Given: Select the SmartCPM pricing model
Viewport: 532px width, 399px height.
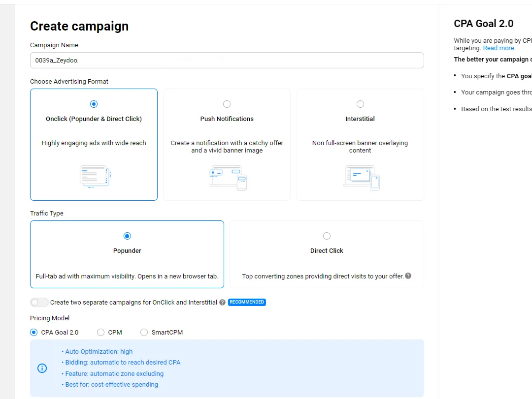Looking at the screenshot, I should pos(144,332).
